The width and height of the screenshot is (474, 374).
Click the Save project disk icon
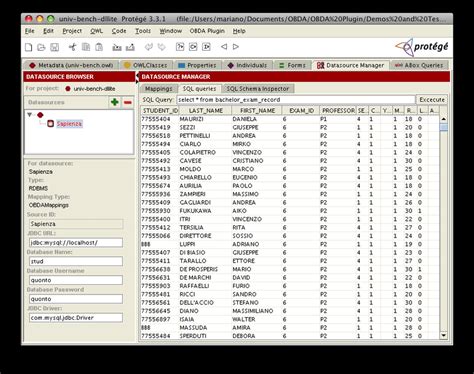point(55,47)
